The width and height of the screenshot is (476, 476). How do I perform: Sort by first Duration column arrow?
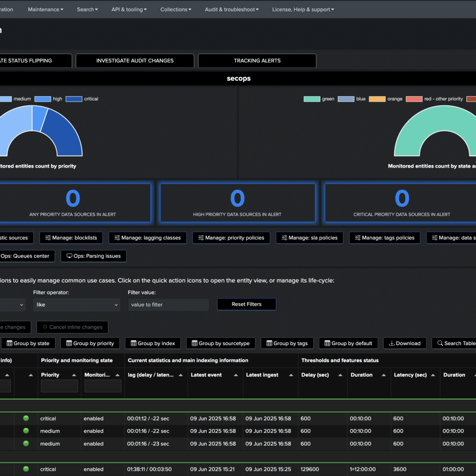coord(384,375)
